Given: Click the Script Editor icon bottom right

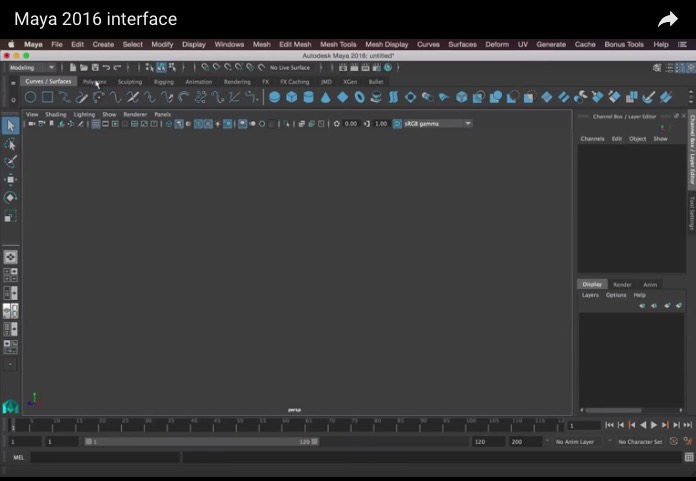Looking at the screenshot, I should pos(688,457).
